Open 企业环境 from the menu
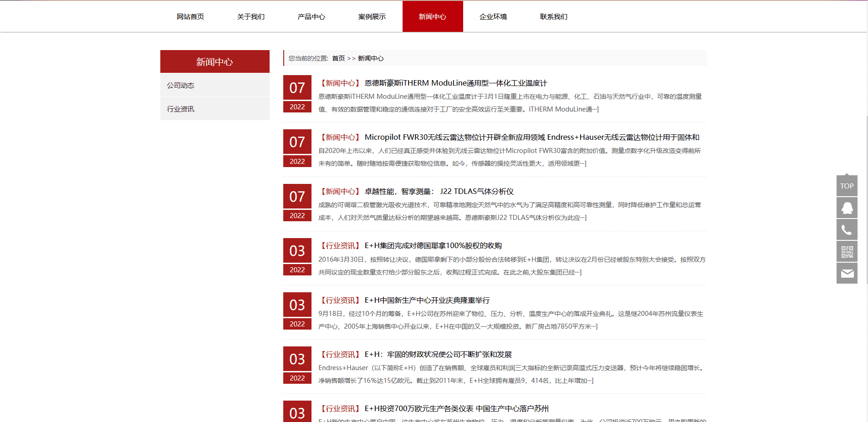This screenshot has height=422, width=868. pos(493,17)
